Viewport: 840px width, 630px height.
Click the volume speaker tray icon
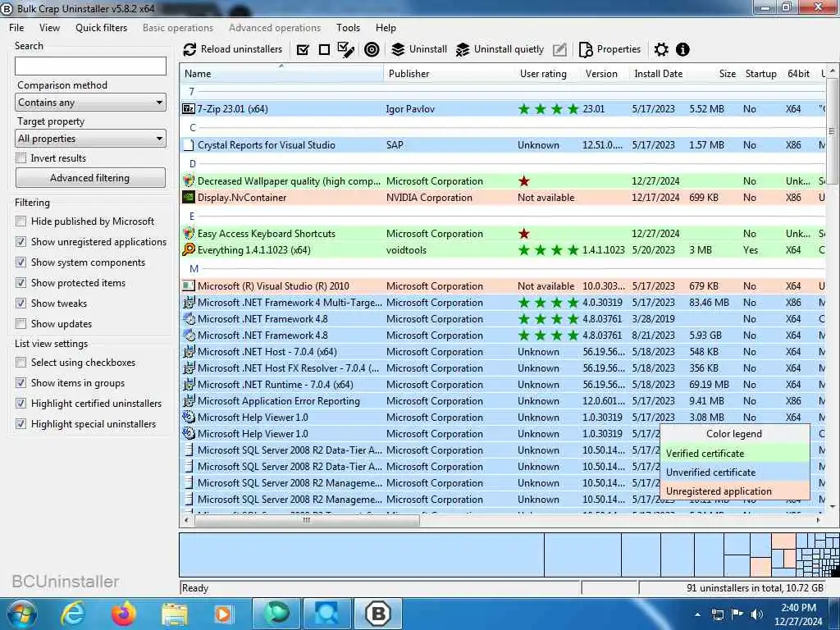coord(757,614)
